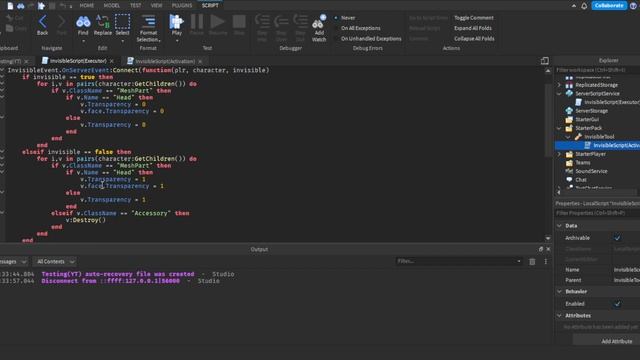
Task: Click the Back navigation arrow
Action: 42,24
